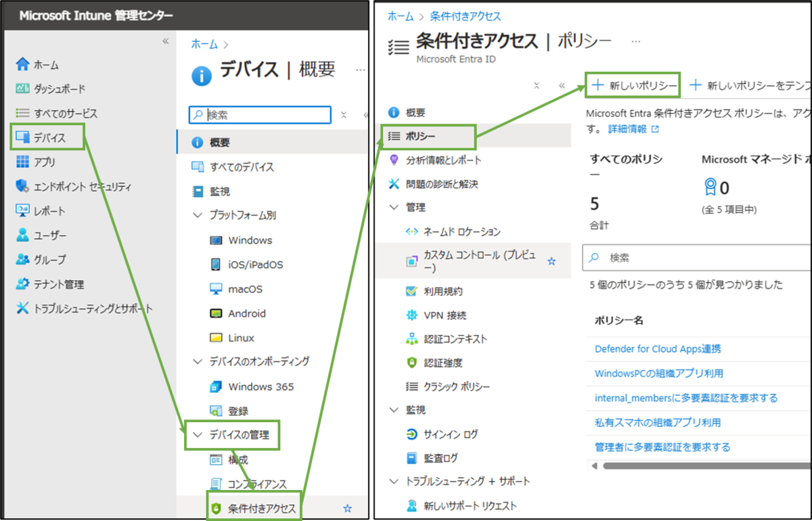The image size is (812, 521).
Task: Open Endpoint security (エンドポイント セキュリティ) shield icon
Action: pyautogui.click(x=22, y=186)
